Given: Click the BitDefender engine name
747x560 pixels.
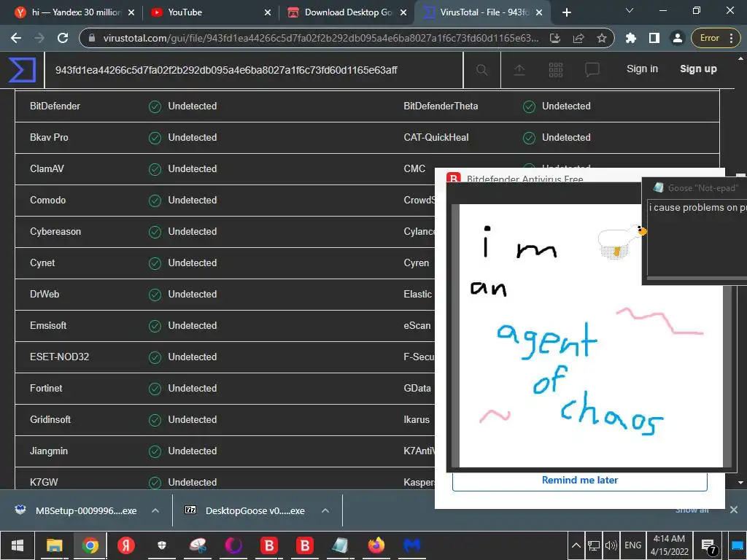Looking at the screenshot, I should click(55, 106).
